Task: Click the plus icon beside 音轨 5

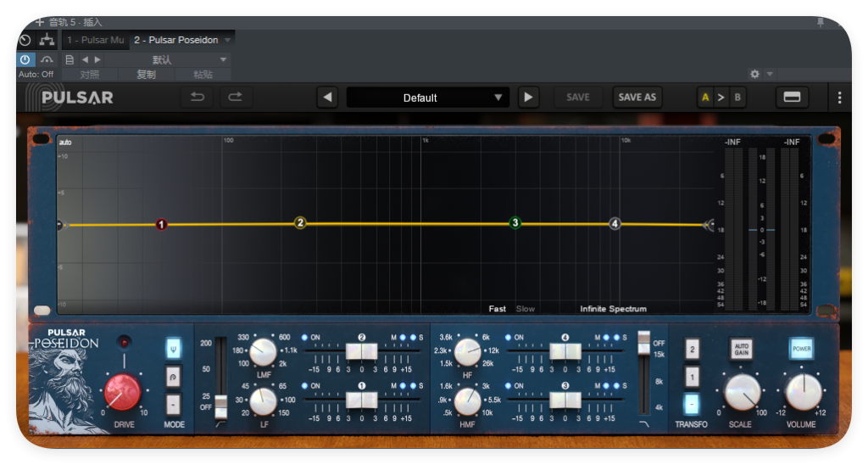Action: coord(39,22)
